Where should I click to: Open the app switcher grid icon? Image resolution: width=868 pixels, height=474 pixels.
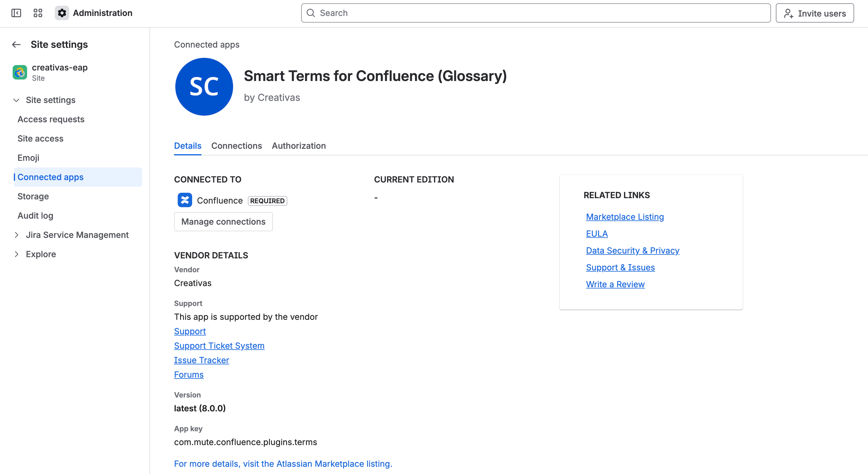[x=38, y=13]
